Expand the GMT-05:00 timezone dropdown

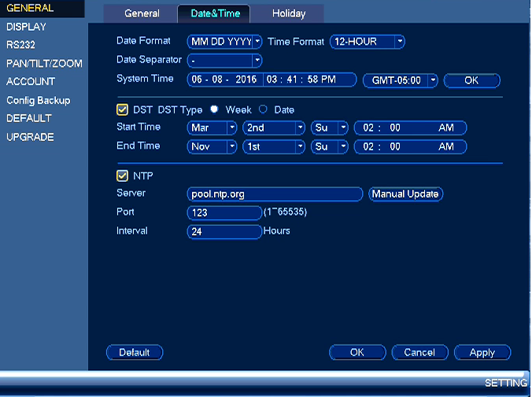[400, 80]
